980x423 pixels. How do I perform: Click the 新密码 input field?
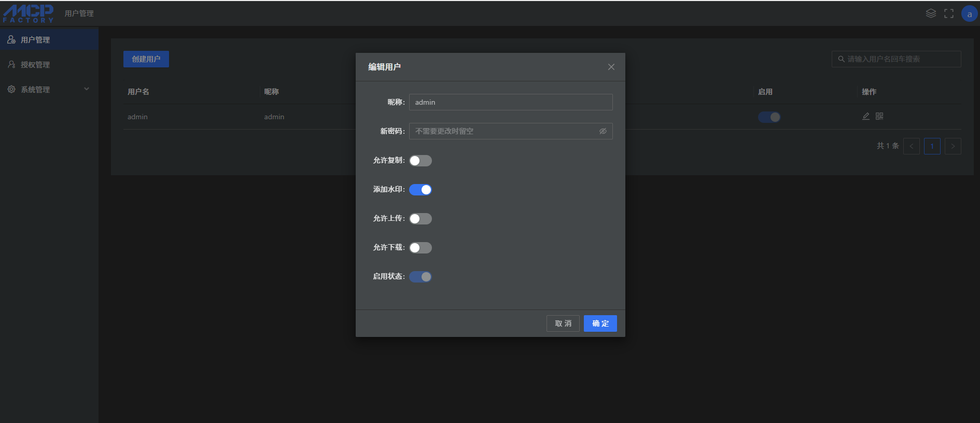click(x=503, y=131)
